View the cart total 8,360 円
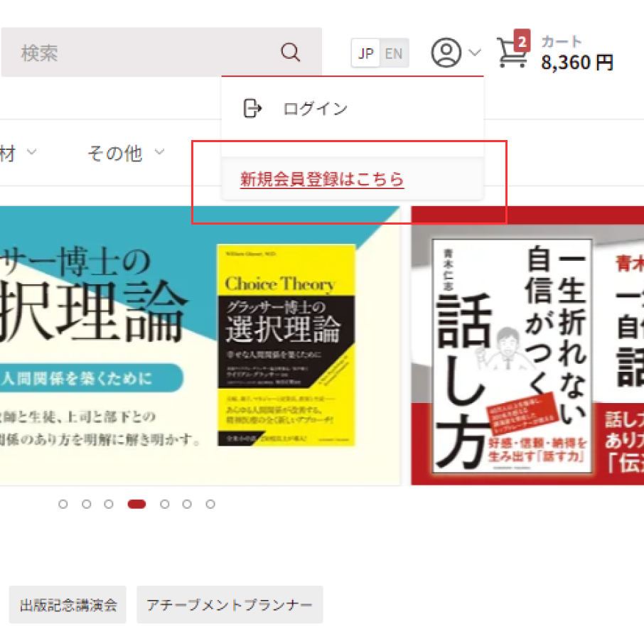This screenshot has height=644, width=644. pos(577,63)
